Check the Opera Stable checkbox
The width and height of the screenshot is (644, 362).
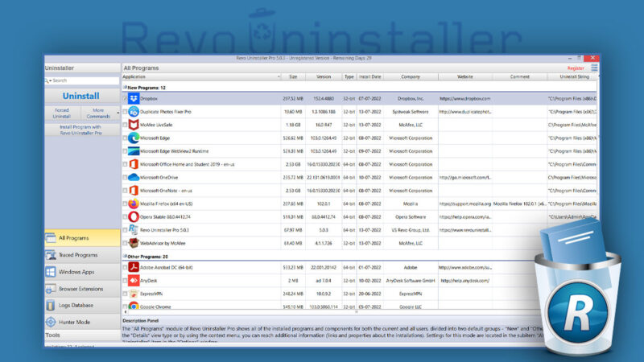(x=125, y=216)
